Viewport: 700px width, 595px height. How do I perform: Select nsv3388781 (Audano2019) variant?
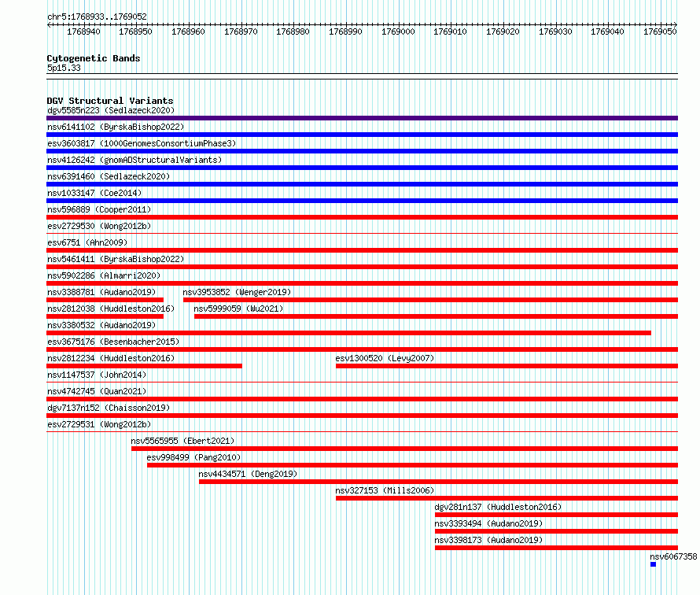(101, 292)
